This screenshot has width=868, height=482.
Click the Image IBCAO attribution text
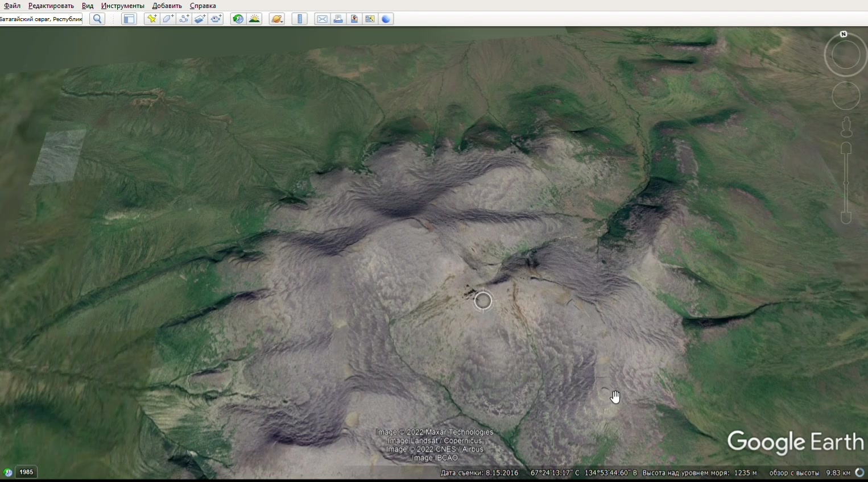pos(435,458)
